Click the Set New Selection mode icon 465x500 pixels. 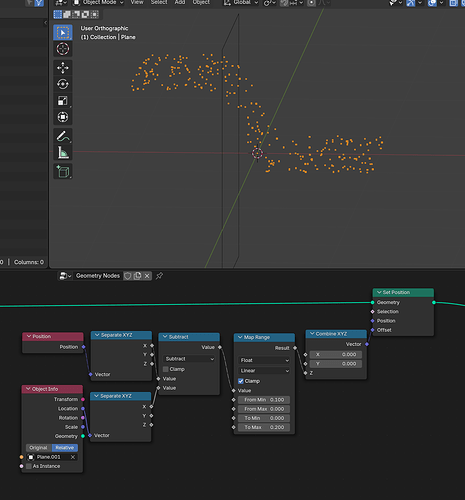pos(58,14)
